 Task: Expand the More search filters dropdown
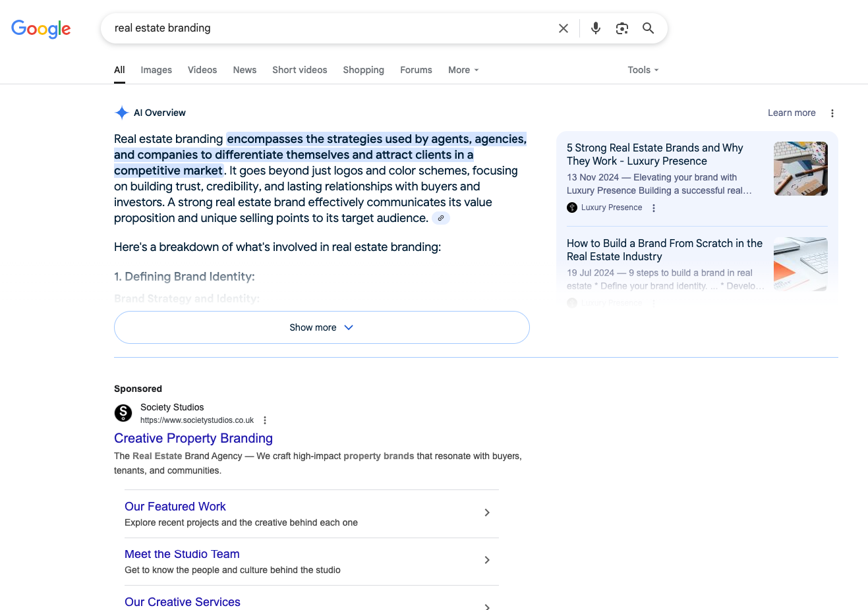click(x=463, y=70)
